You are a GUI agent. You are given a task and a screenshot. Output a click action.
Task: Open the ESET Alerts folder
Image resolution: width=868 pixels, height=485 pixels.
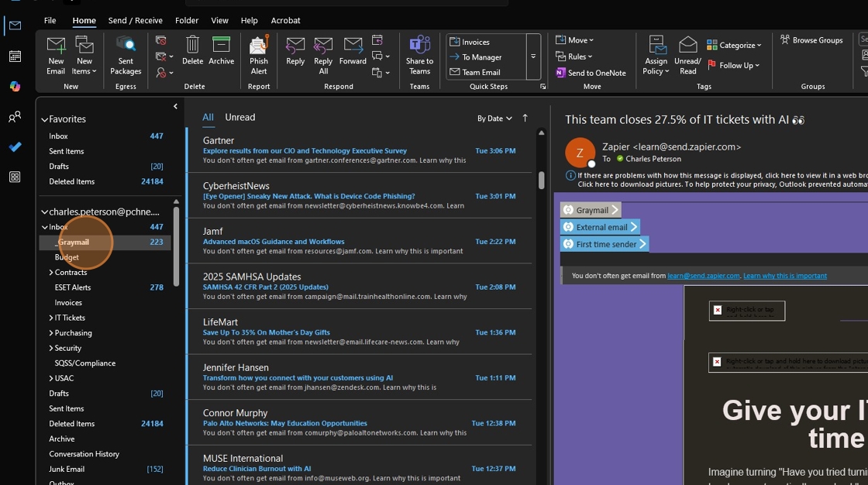coord(105,287)
